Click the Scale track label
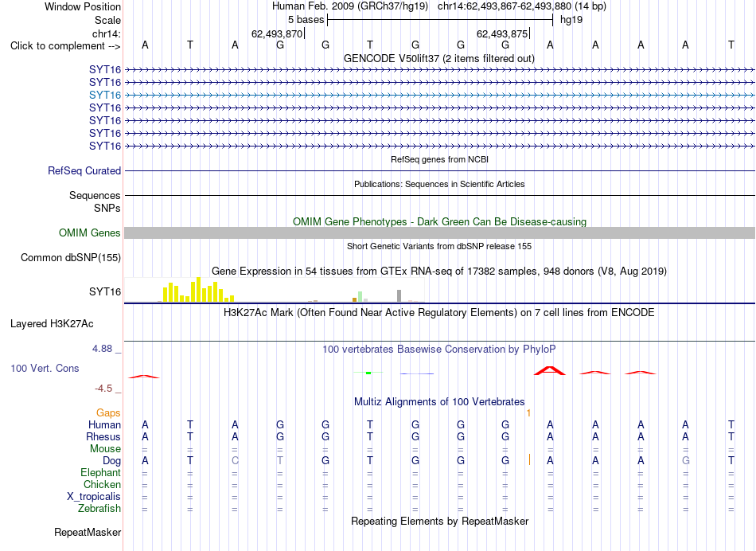This screenshot has height=551, width=756. tap(107, 20)
